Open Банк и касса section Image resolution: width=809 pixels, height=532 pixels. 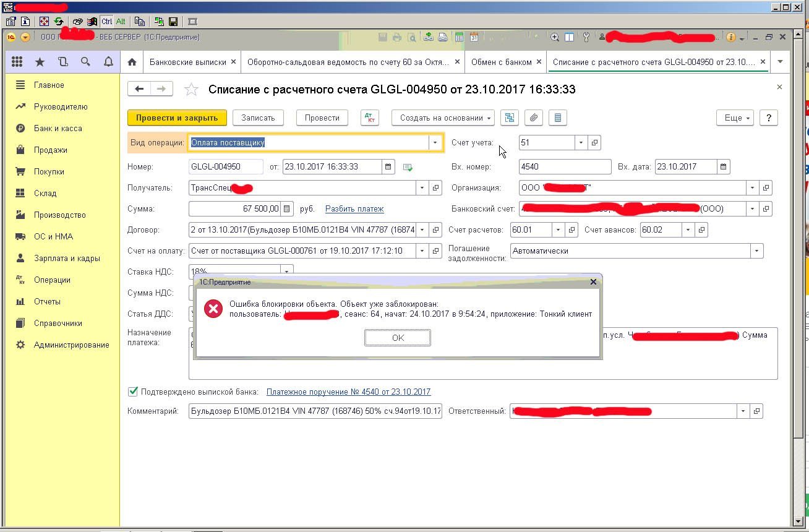click(58, 128)
